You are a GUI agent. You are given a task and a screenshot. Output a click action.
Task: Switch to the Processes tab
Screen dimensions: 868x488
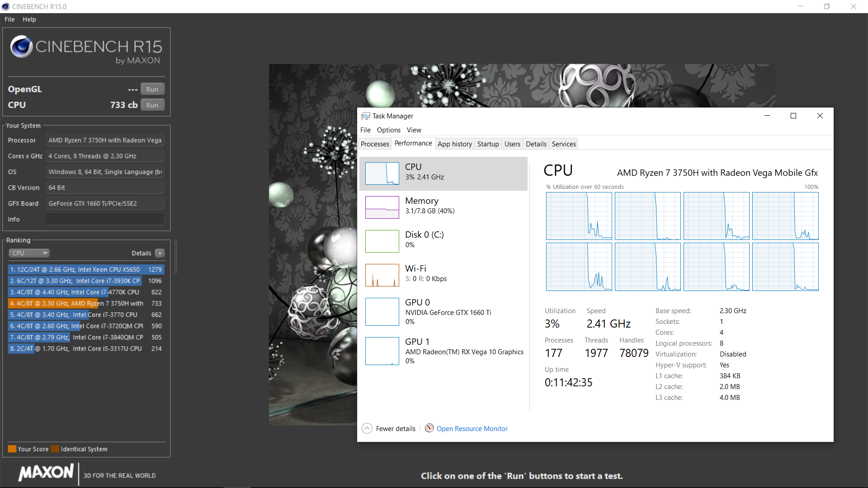coord(375,144)
